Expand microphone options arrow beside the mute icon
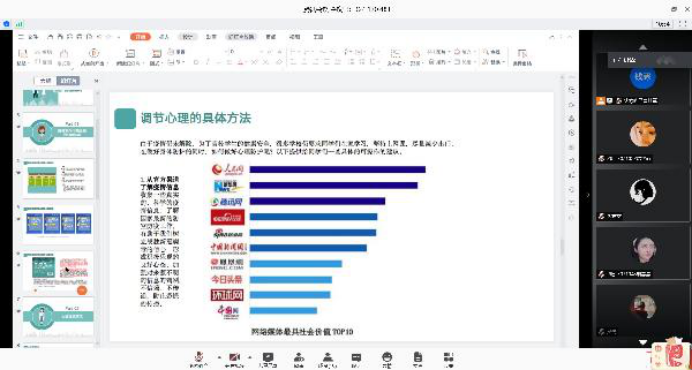 pyautogui.click(x=218, y=357)
